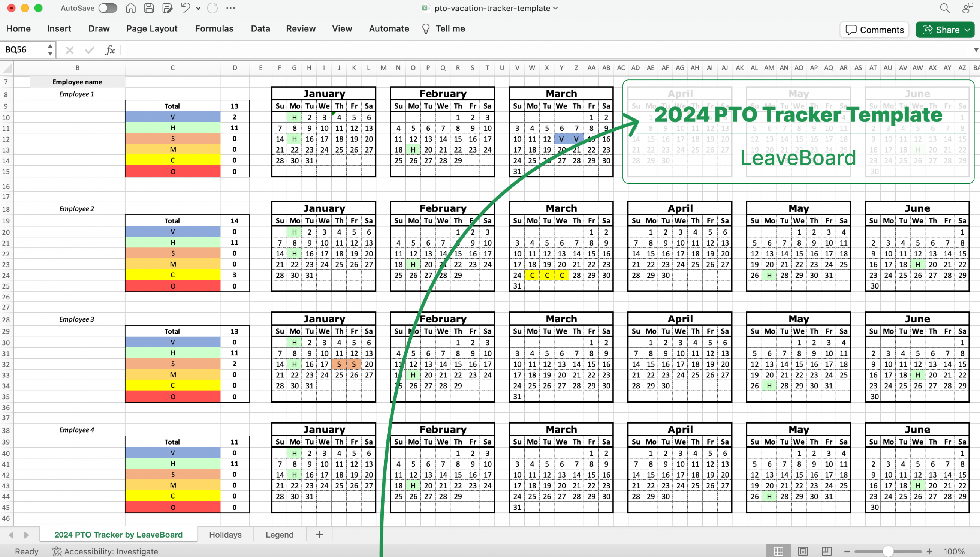The image size is (980, 557).
Task: Click the Save icon in the toolbar
Action: tap(148, 8)
